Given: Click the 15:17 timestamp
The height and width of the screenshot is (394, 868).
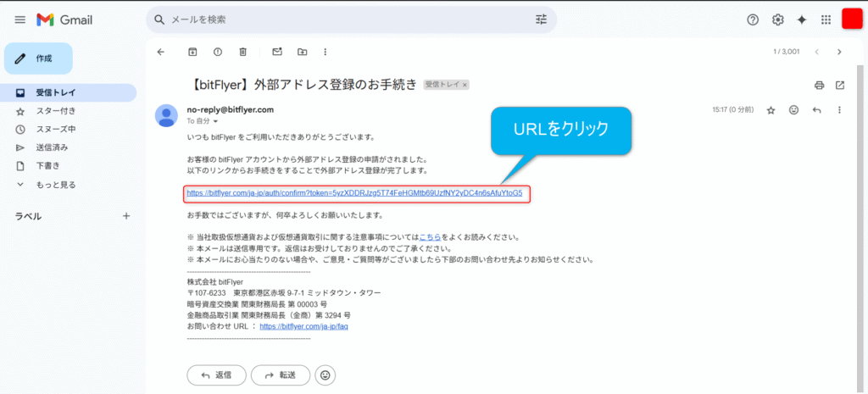Looking at the screenshot, I should pos(733,110).
